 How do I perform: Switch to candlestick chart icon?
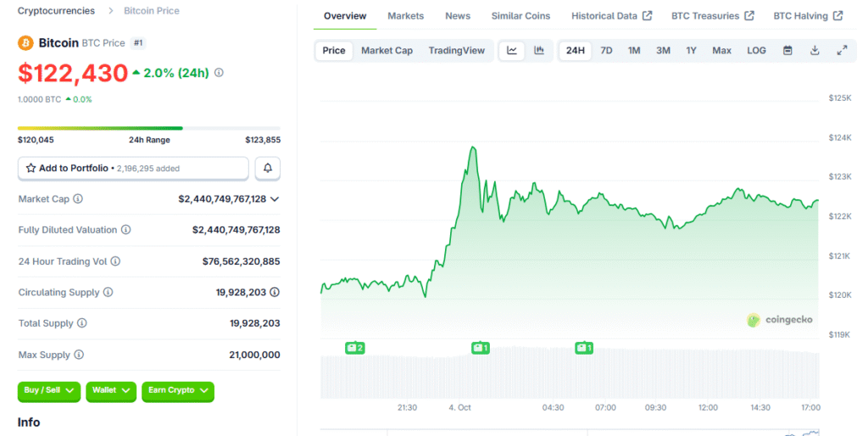[539, 51]
